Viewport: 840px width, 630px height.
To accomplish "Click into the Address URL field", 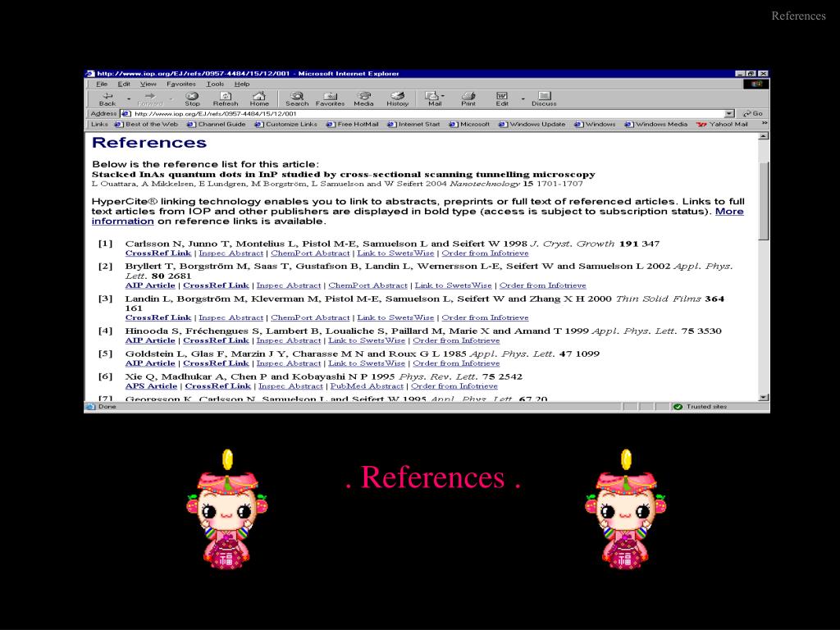I will tap(427, 113).
